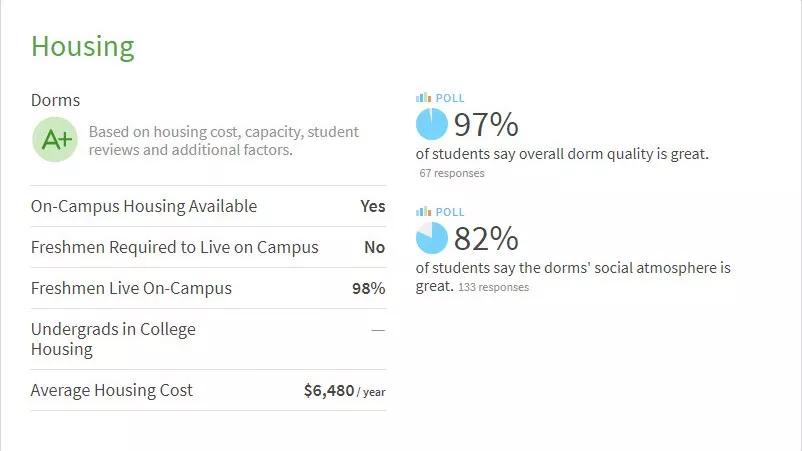Click the 82% pie chart icon
The width and height of the screenshot is (802, 451).
click(x=432, y=238)
